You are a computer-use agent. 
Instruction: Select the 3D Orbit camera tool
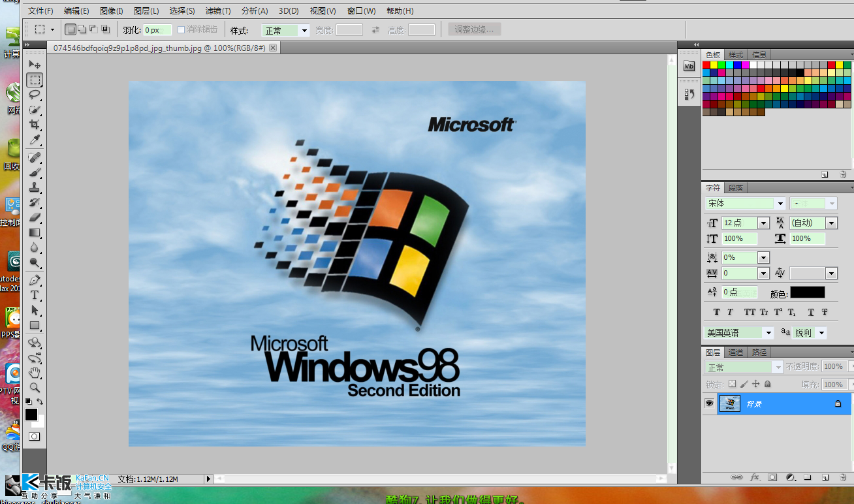[x=35, y=358]
